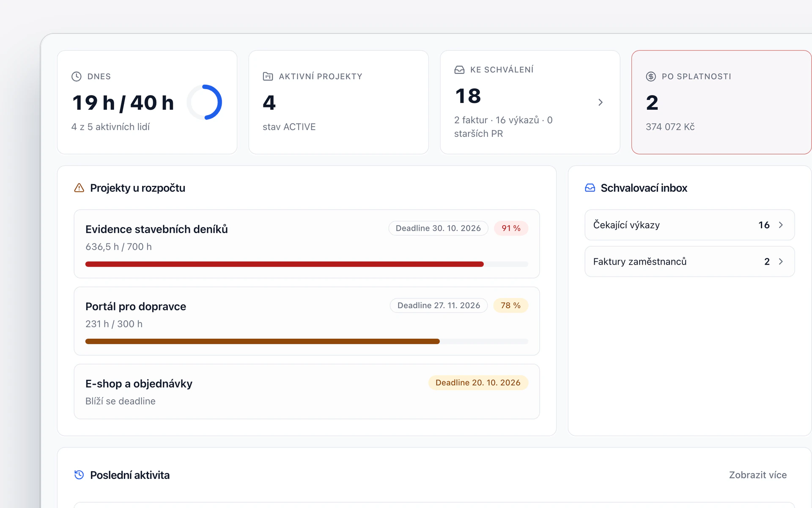The image size is (812, 508).
Task: Click the count 16 in Čekající výkazy
Action: click(764, 225)
